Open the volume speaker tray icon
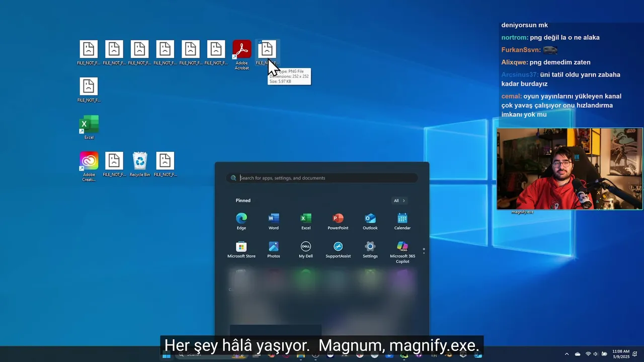Screen dimensions: 644x362 pos(596,354)
